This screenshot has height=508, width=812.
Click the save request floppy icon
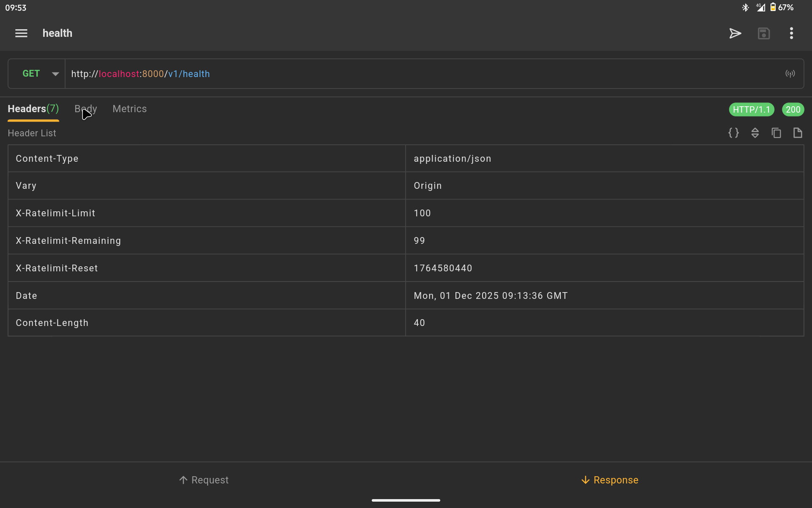pos(763,33)
